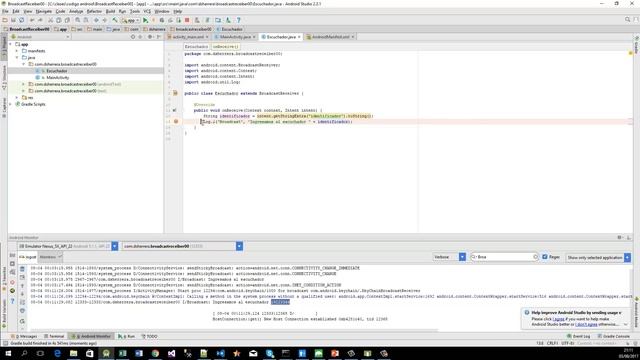Run the app with the green play icon
Image resolution: width=640 pixels, height=360 pixels.
coord(145,20)
